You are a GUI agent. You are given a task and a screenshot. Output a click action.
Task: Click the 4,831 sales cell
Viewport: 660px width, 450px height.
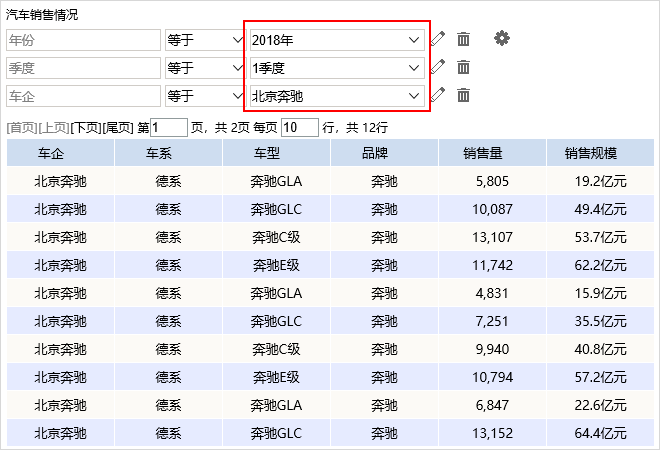492,293
